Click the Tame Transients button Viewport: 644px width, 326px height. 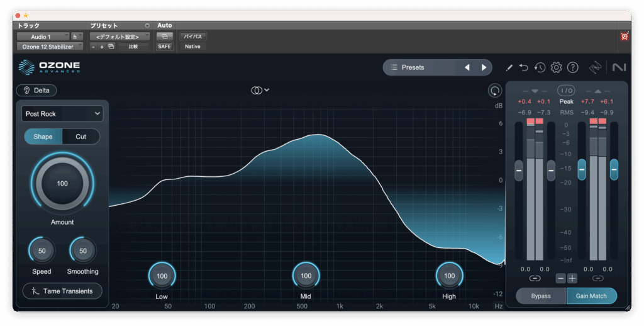[x=62, y=291]
